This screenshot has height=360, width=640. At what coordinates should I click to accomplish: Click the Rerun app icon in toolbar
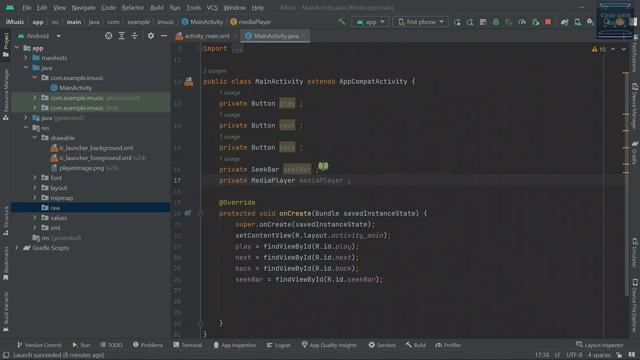pyautogui.click(x=457, y=22)
